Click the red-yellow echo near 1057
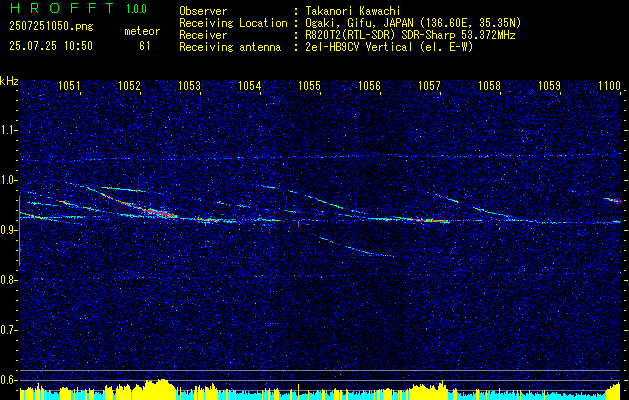Viewport: 629px width, 400px height. (x=429, y=220)
